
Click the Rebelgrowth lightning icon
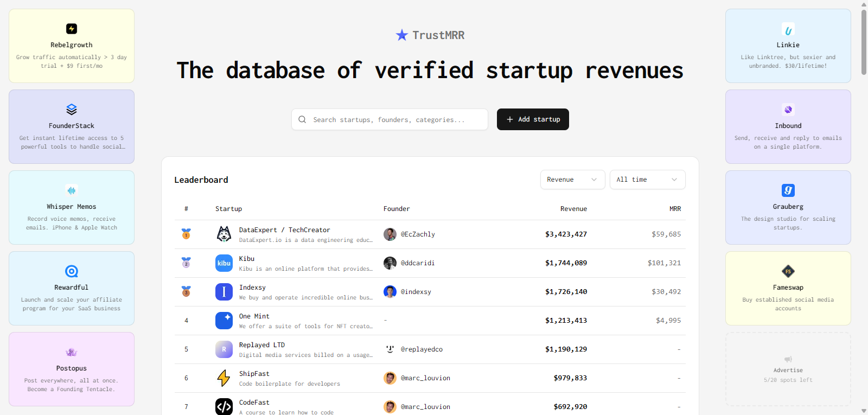point(72,29)
